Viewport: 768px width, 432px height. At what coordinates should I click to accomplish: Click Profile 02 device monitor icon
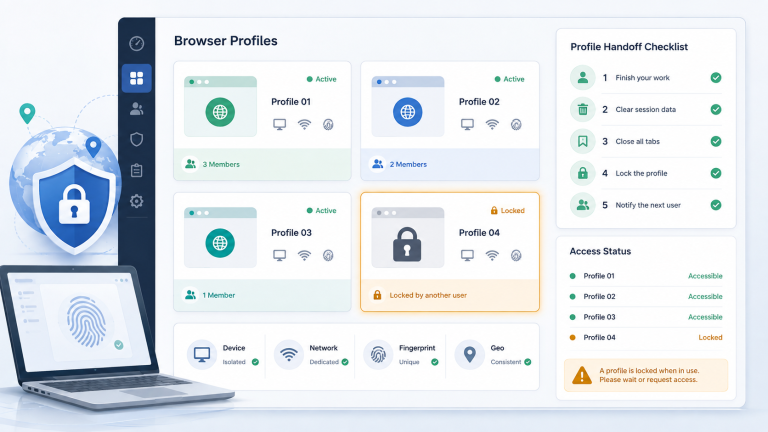467,124
